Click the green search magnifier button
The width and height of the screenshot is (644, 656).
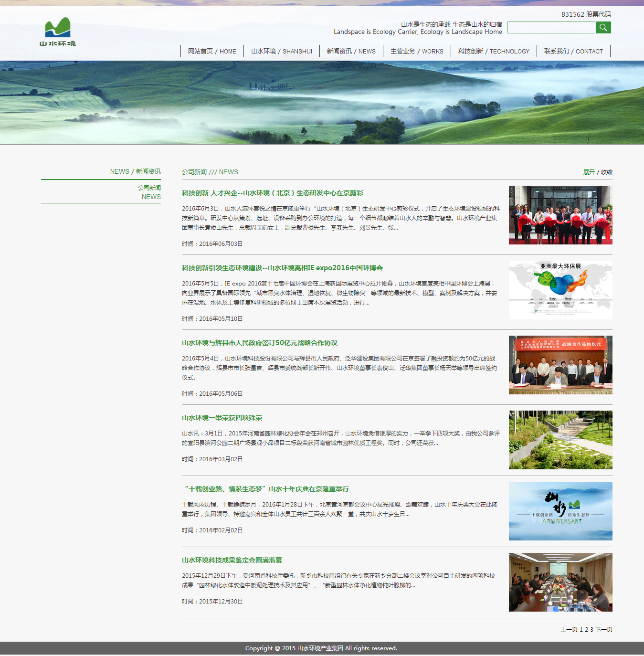pos(603,27)
